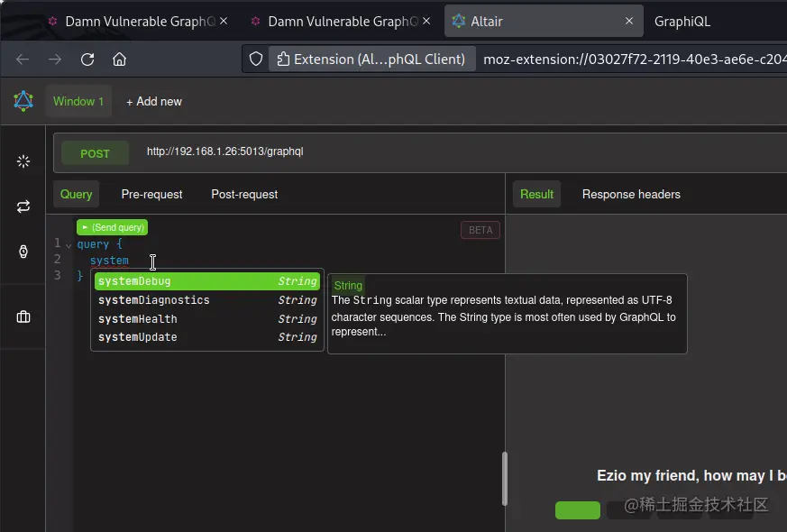
Task: Select systemHealth autocomplete suggestion
Action: click(206, 318)
